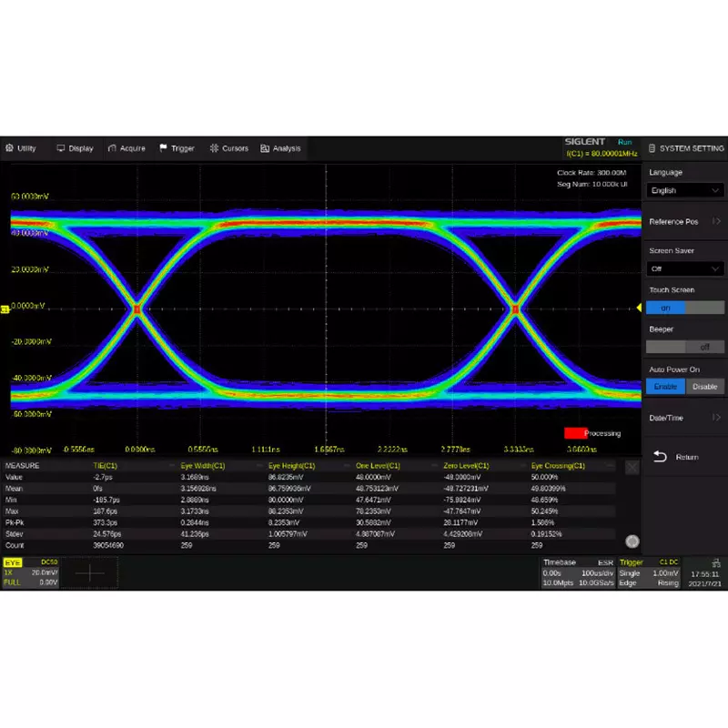The height and width of the screenshot is (728, 728).
Task: Click the yellow trigger level marker
Action: [639, 308]
